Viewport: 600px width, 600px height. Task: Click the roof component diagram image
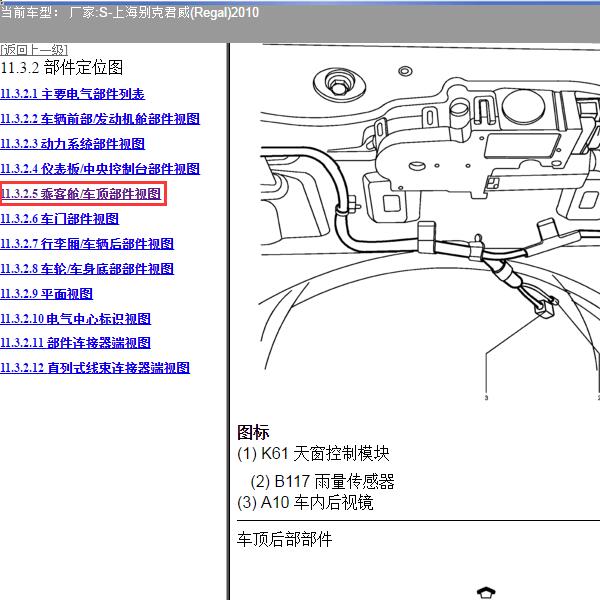[429, 223]
